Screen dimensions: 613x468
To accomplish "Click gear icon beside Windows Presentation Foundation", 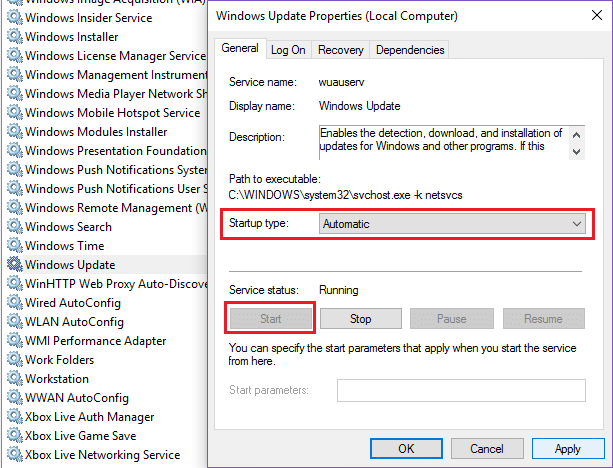I will [x=15, y=150].
